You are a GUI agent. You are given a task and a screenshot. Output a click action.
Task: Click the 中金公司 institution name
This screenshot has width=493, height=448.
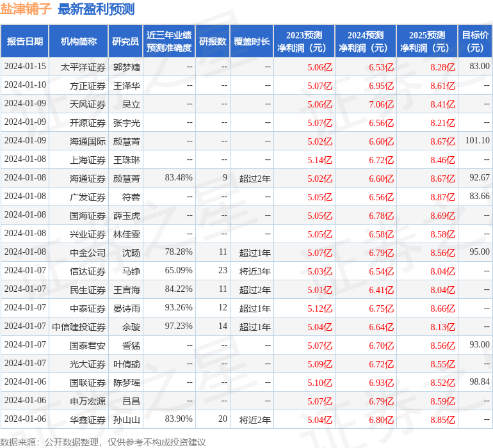tap(88, 253)
